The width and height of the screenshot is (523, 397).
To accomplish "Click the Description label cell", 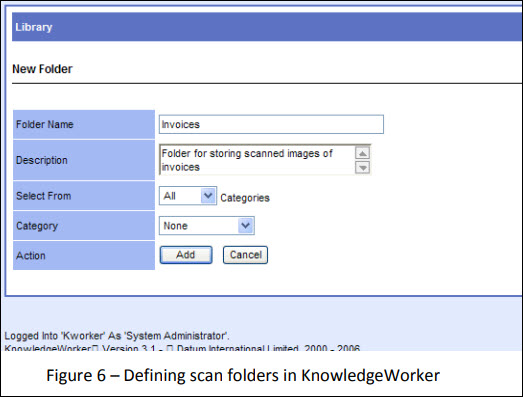I will click(x=84, y=160).
